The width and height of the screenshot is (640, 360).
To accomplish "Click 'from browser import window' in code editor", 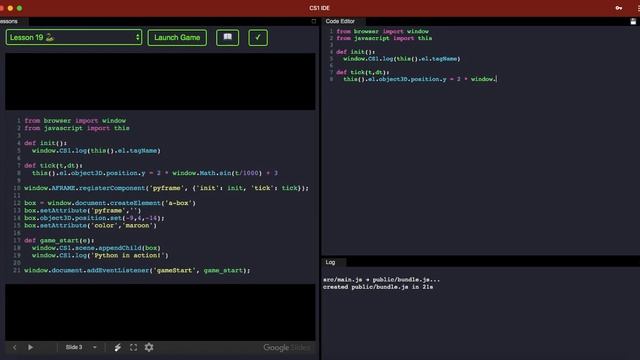I will tap(382, 31).
